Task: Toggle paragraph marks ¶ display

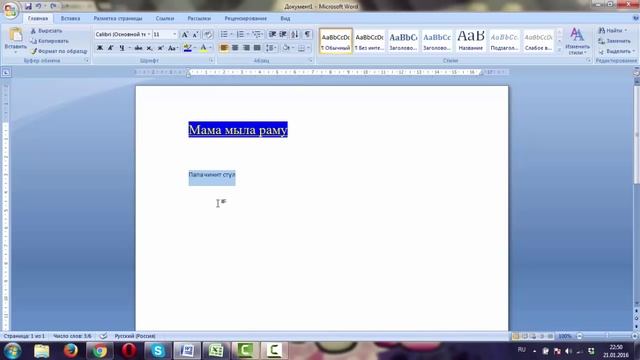Action: 307,34
